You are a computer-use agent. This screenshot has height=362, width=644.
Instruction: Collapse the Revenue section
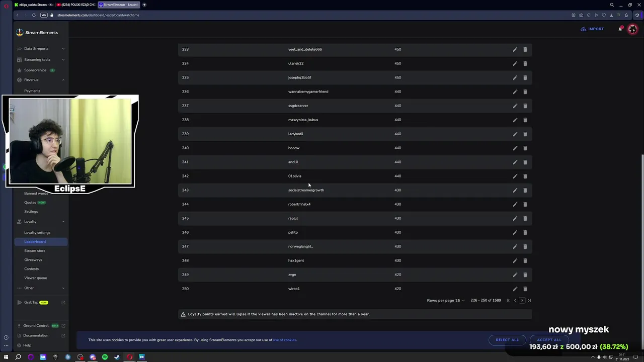click(41, 80)
